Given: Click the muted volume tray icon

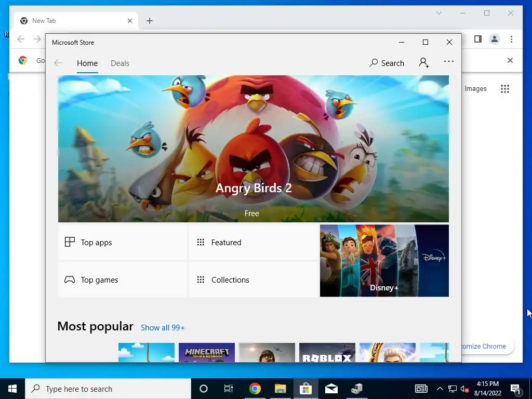Looking at the screenshot, I should [465, 389].
